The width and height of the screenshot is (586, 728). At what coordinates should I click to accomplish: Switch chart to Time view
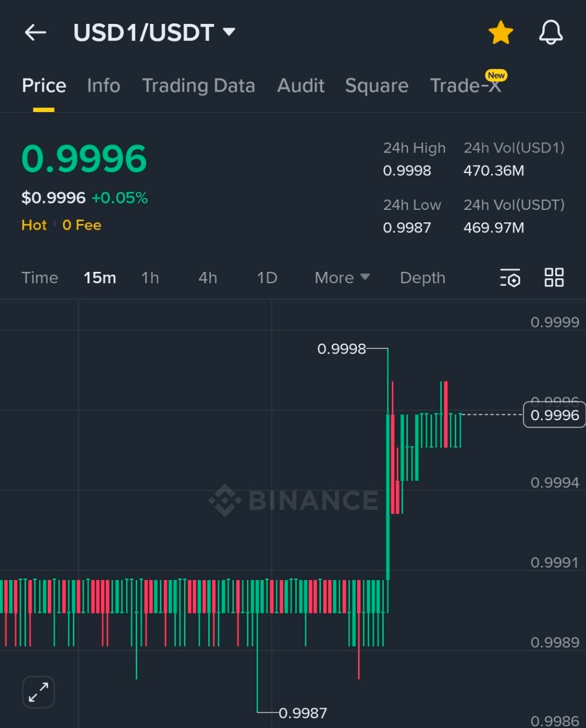click(39, 278)
